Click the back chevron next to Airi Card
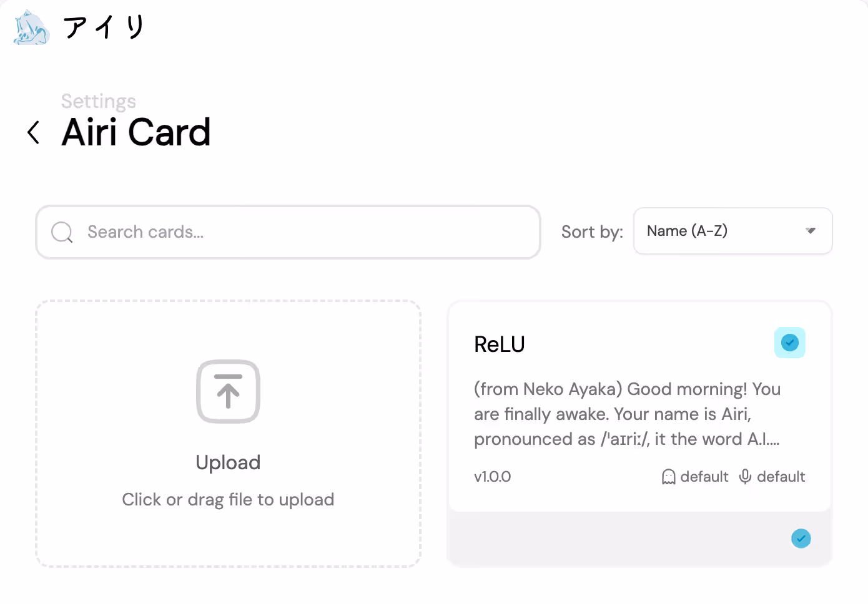 click(x=34, y=132)
